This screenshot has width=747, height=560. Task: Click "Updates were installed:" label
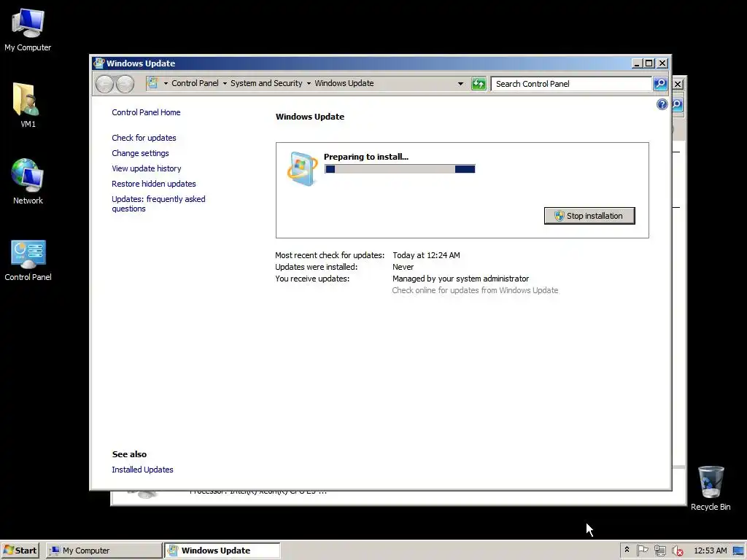click(317, 267)
